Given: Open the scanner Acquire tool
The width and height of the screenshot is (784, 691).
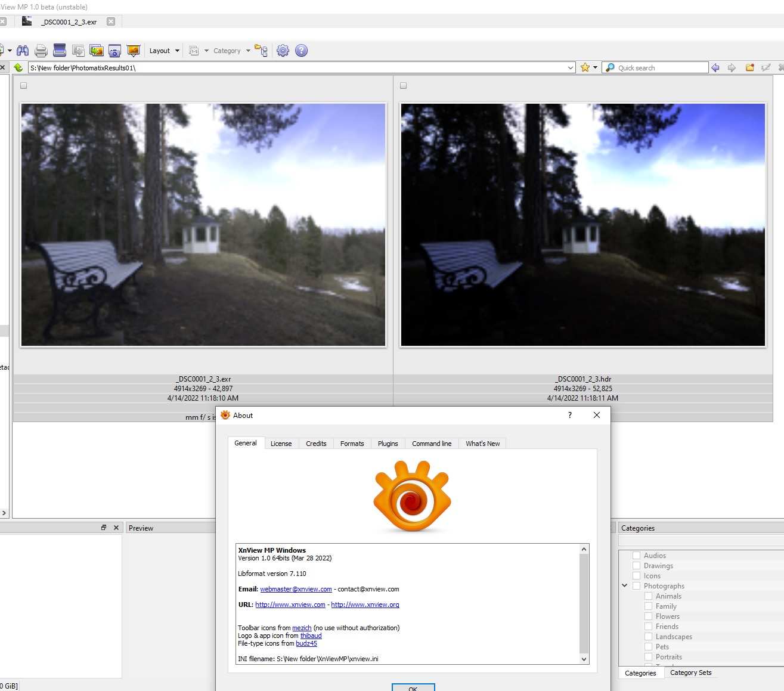Looking at the screenshot, I should click(x=60, y=51).
